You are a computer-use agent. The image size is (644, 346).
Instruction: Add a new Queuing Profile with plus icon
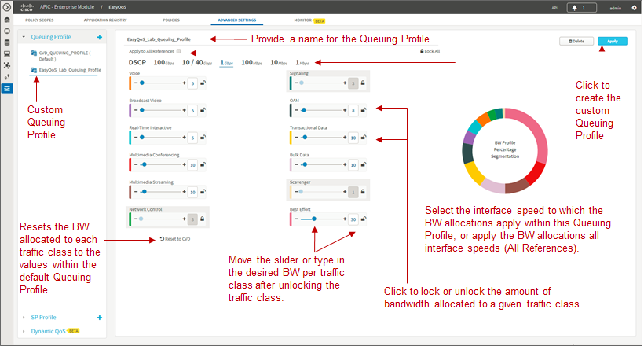[100, 37]
